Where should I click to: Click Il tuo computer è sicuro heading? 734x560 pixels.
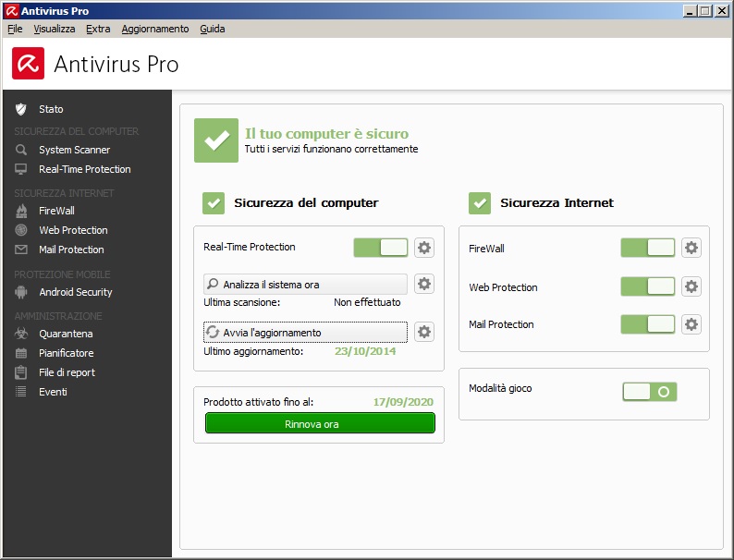click(326, 133)
